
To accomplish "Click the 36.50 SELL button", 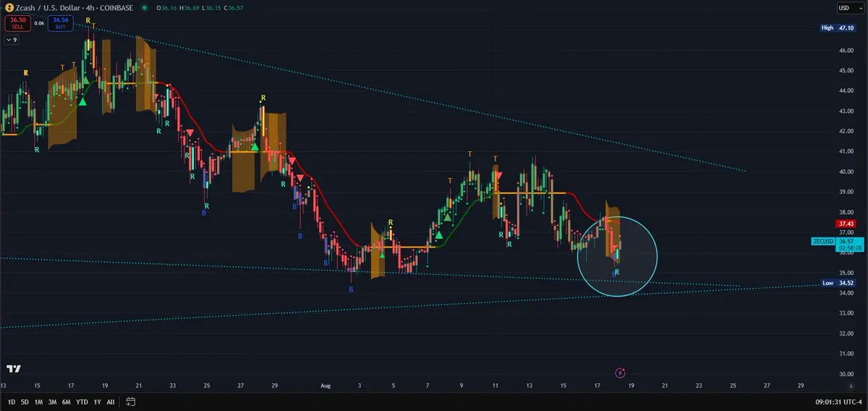I will coord(17,23).
